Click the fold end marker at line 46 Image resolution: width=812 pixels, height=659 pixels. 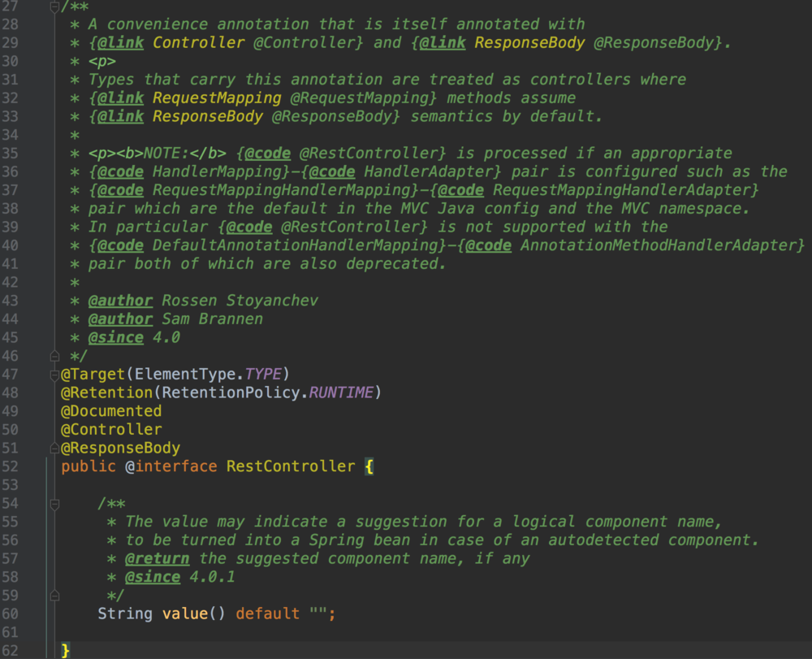[x=54, y=356]
